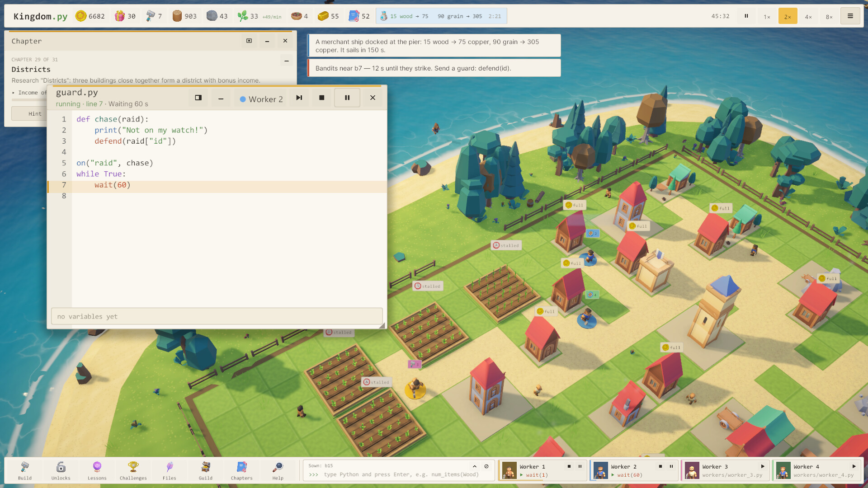868x488 pixels.
Task: Pause the guard.py script
Action: click(x=347, y=98)
